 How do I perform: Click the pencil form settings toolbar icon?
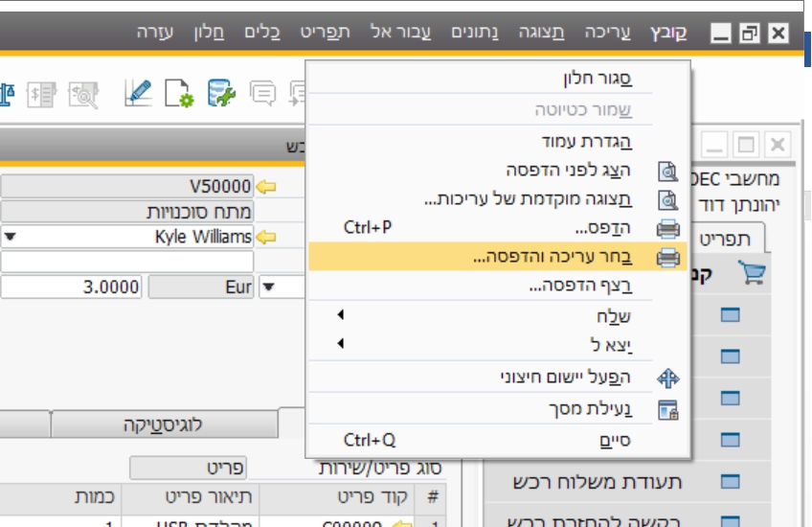tap(138, 94)
